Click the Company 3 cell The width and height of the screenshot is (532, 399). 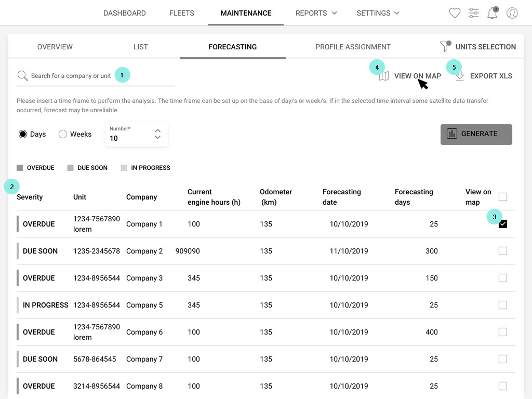pyautogui.click(x=144, y=278)
